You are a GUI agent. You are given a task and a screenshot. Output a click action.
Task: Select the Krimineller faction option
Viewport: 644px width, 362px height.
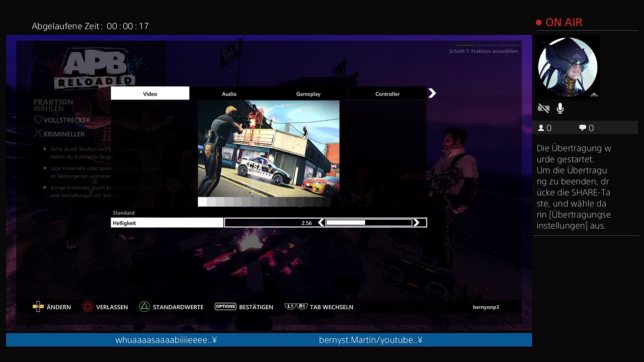[x=64, y=134]
